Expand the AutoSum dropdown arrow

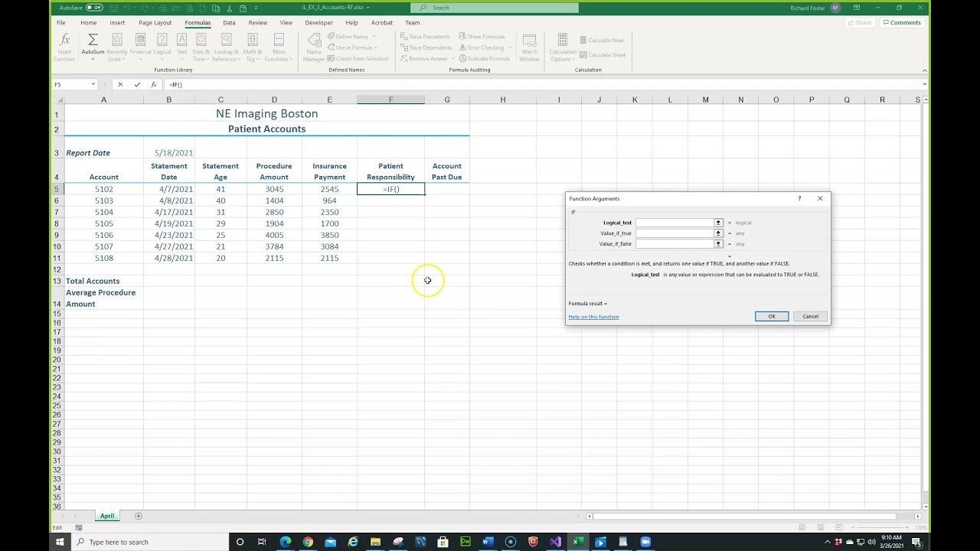pos(93,59)
